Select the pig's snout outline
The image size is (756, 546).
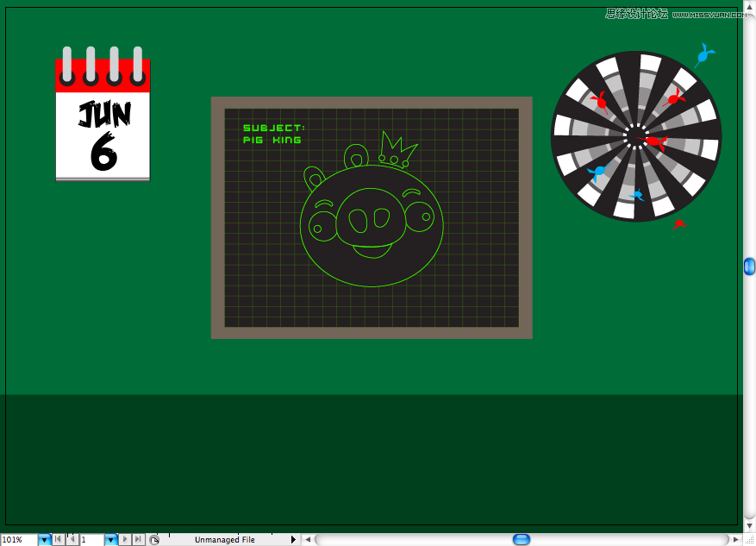(371, 217)
